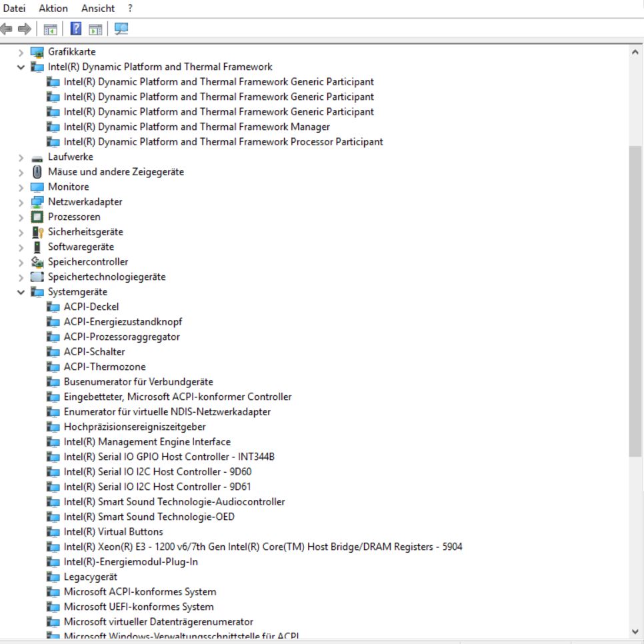Click the scrollbar down arrow
The height and width of the screenshot is (644, 644).
(635, 632)
